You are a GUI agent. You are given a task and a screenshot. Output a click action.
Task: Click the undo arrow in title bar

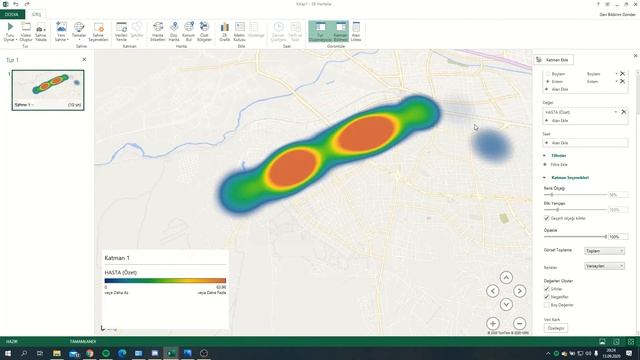16,4
